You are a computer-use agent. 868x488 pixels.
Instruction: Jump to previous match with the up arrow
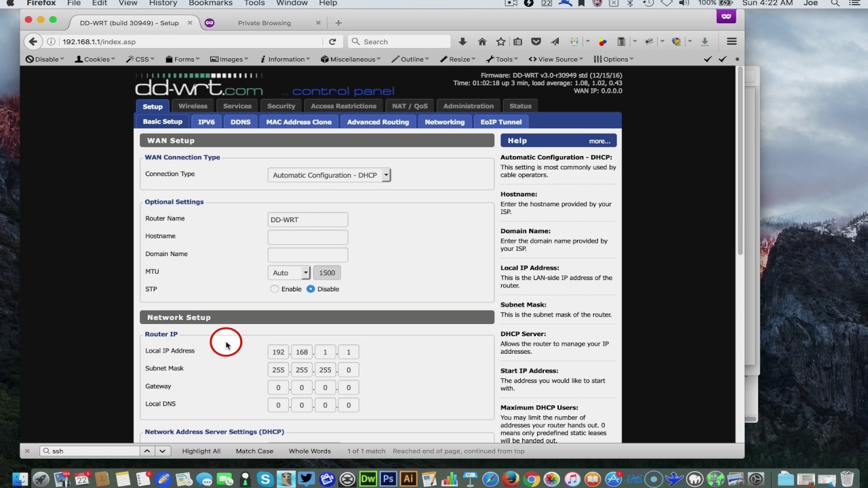147,451
